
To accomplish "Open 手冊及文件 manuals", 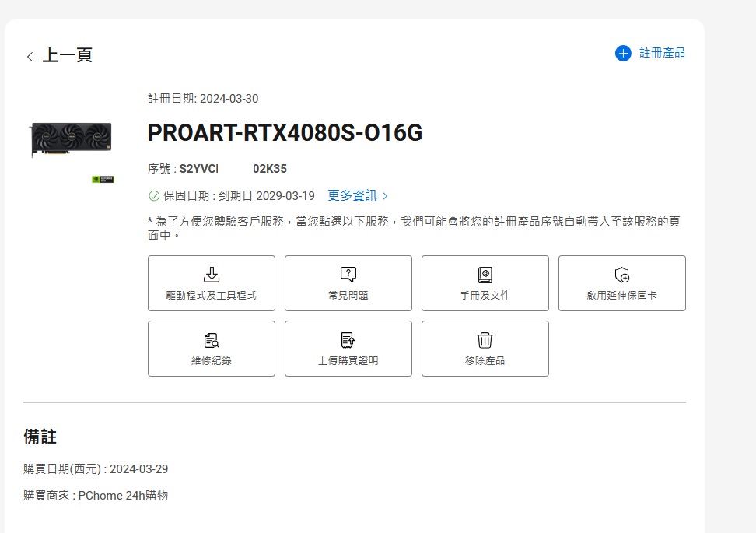I will click(485, 283).
